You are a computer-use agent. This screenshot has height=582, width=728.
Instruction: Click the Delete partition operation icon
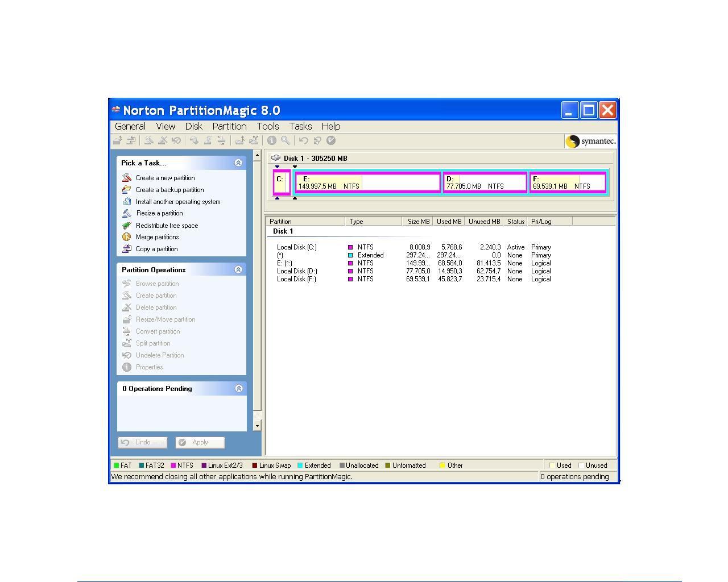tap(127, 307)
